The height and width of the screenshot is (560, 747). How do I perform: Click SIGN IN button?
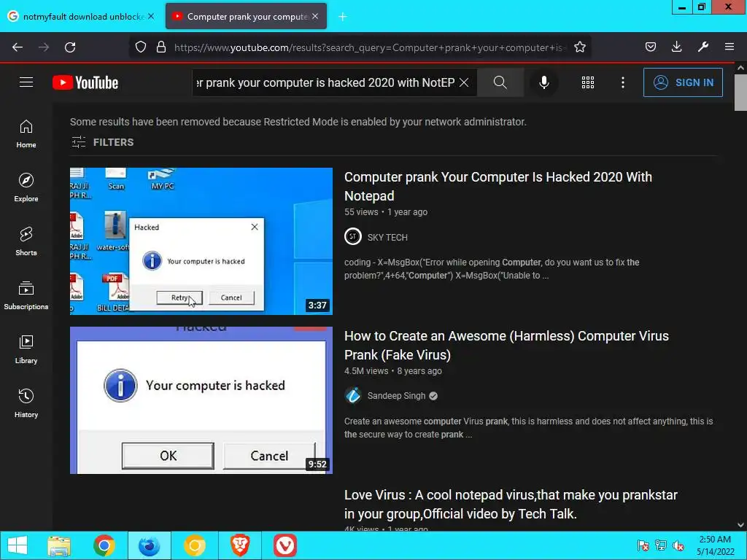[x=683, y=82]
